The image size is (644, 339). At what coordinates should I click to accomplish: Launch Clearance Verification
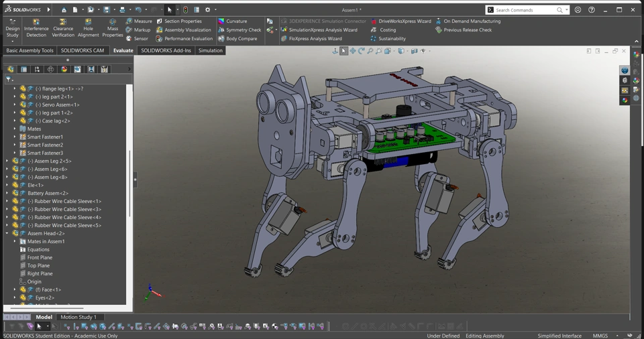coord(63,28)
